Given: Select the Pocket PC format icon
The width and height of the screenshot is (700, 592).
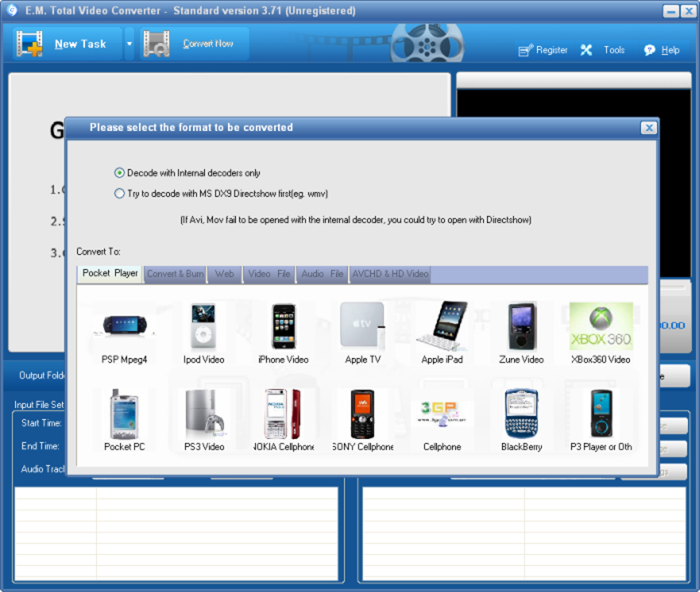Looking at the screenshot, I should point(124,413).
